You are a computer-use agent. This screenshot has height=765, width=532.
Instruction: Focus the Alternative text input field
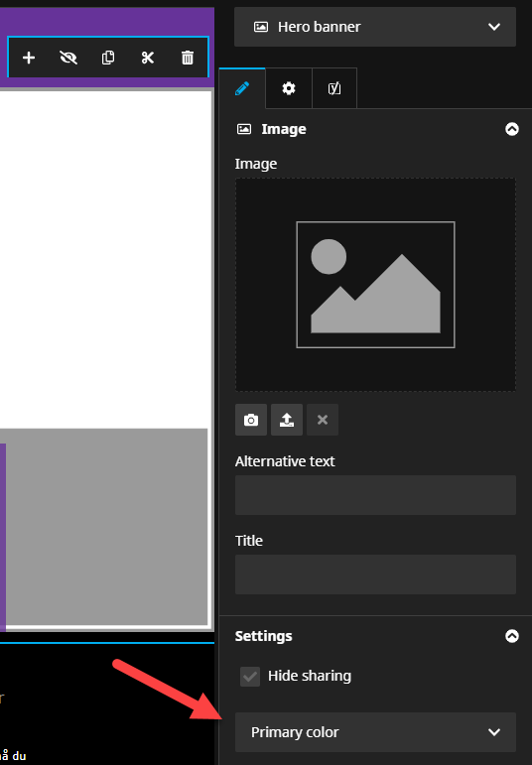pyautogui.click(x=375, y=495)
